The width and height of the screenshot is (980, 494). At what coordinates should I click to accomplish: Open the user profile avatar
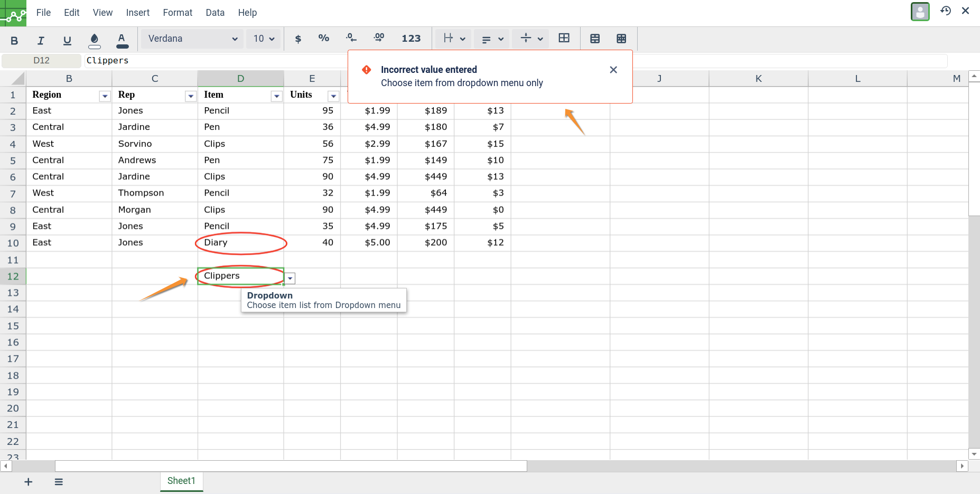920,12
